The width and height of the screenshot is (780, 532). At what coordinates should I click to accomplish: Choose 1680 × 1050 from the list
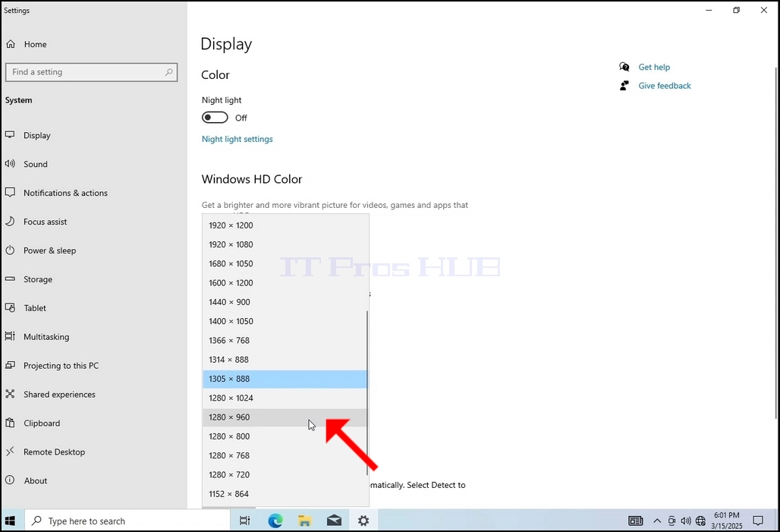click(x=285, y=264)
